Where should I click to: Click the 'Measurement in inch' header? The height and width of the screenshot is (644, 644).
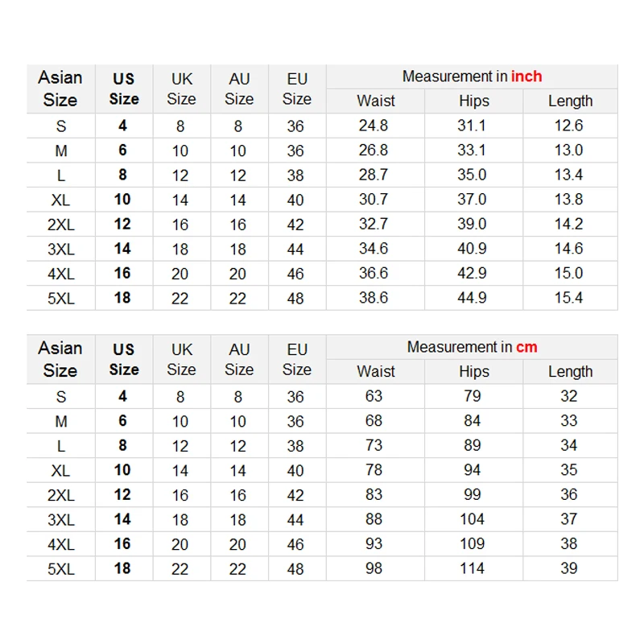[472, 76]
